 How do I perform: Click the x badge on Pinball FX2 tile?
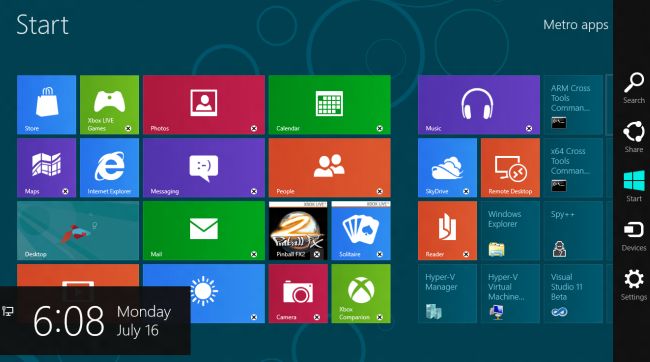click(317, 254)
